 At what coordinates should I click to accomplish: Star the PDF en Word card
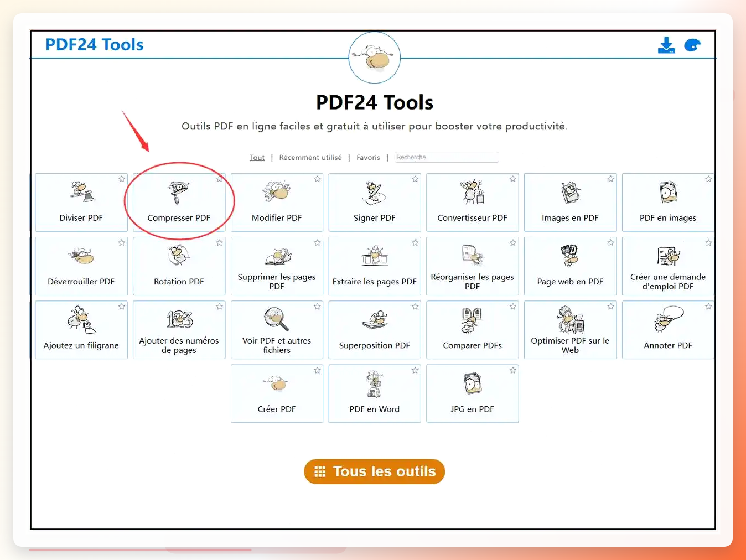(415, 371)
